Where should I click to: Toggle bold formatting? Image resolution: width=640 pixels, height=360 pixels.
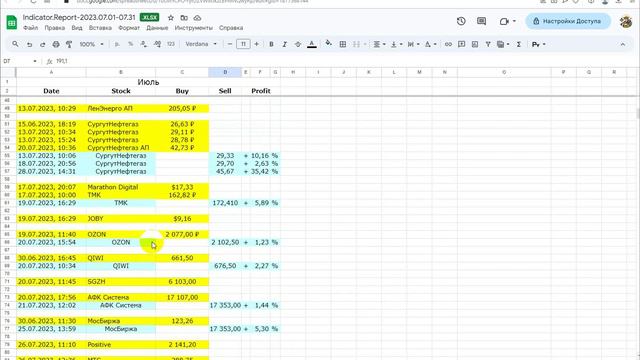271,44
